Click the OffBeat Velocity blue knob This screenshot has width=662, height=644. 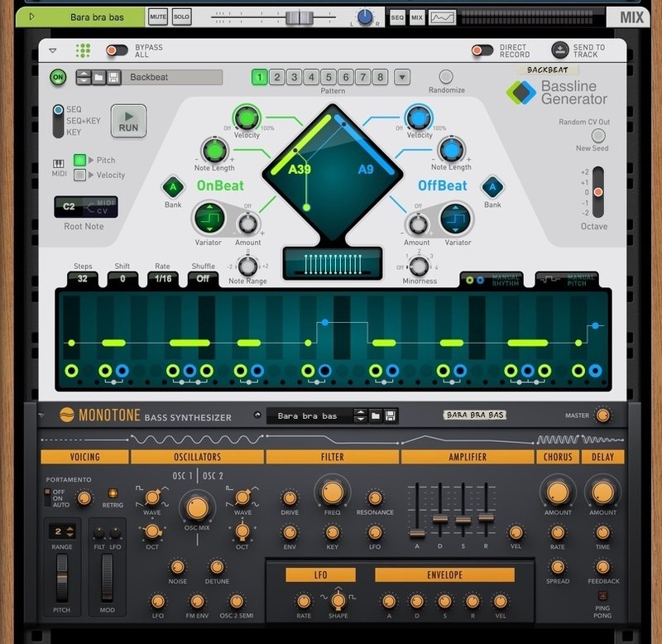[x=419, y=117]
